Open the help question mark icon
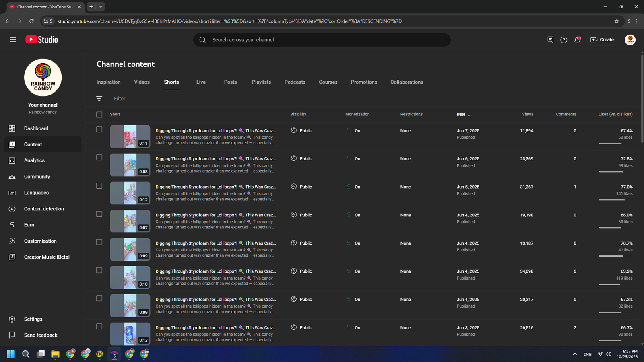The image size is (644, 362). (x=563, y=40)
